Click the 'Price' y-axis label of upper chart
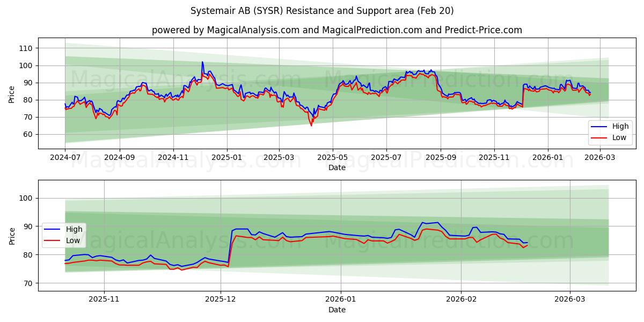Image resolution: width=644 pixels, height=322 pixels. tap(12, 93)
